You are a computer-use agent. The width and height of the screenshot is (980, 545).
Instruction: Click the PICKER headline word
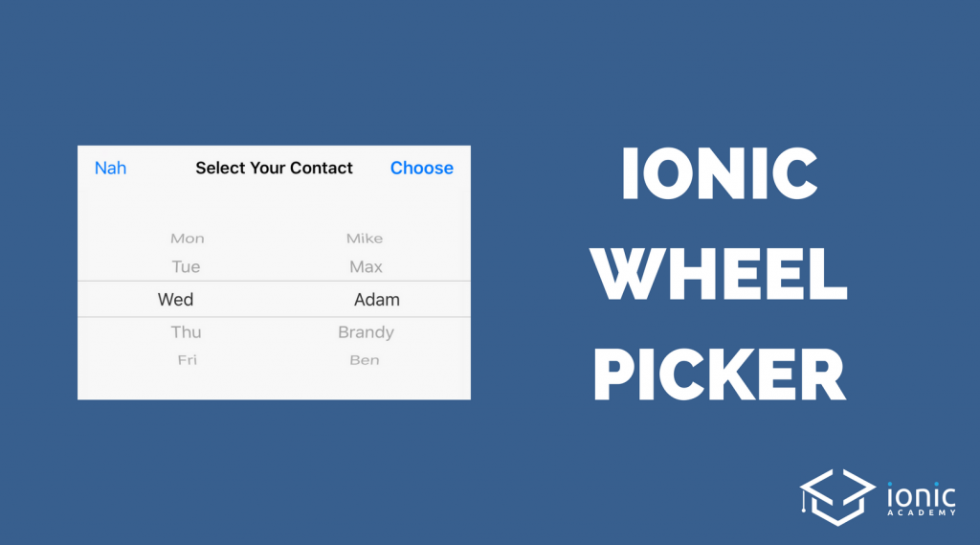coord(720,374)
